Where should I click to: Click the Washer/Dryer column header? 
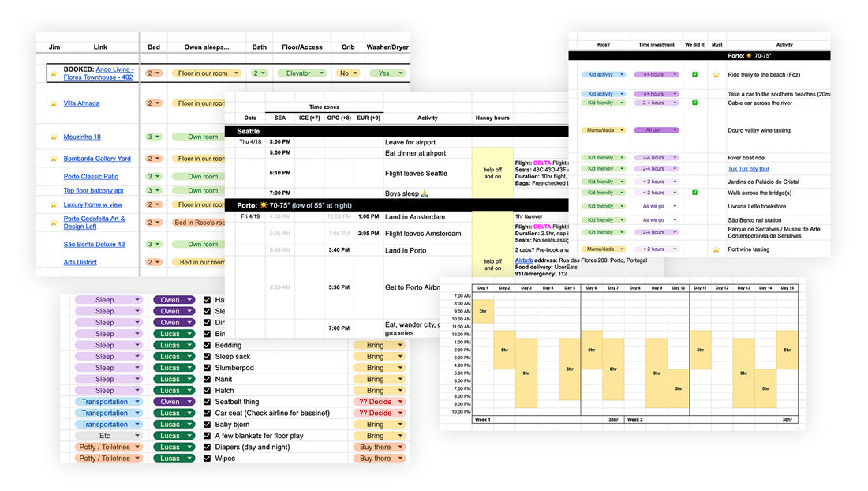click(x=387, y=47)
